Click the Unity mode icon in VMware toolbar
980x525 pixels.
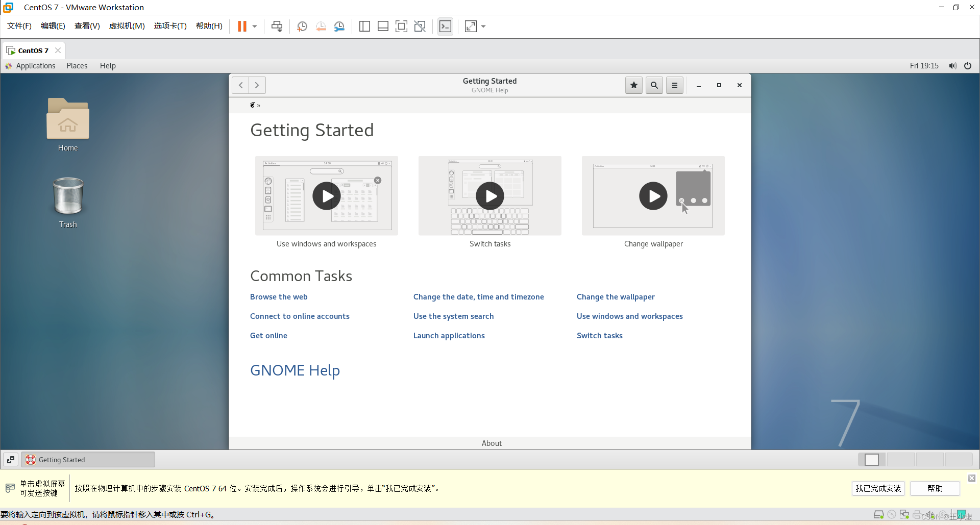tap(420, 26)
